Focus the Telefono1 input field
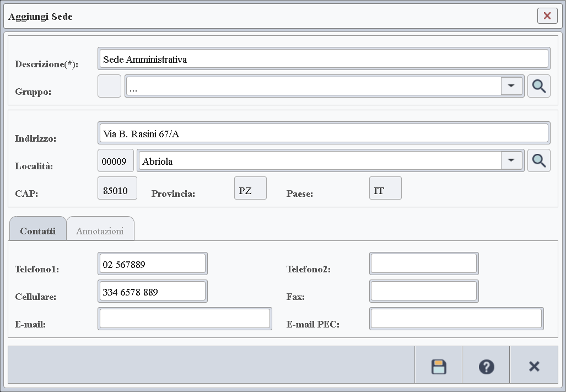Screen dimensions: 566x392 pyautogui.click(x=152, y=264)
